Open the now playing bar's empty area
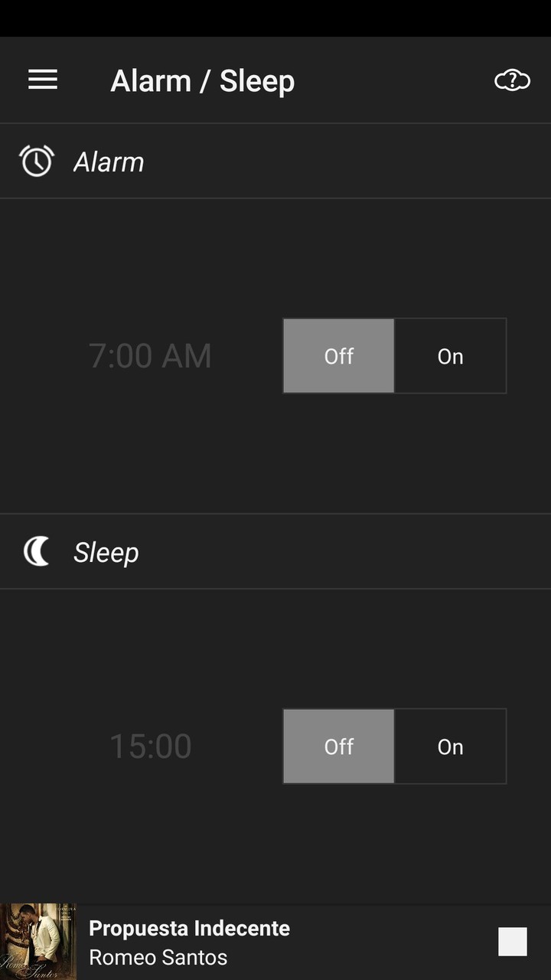The height and width of the screenshot is (980, 551). tap(390, 942)
